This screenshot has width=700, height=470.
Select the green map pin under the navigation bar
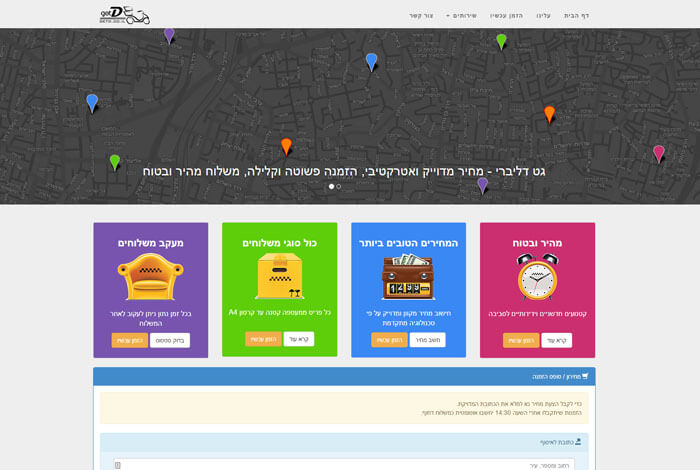(501, 42)
